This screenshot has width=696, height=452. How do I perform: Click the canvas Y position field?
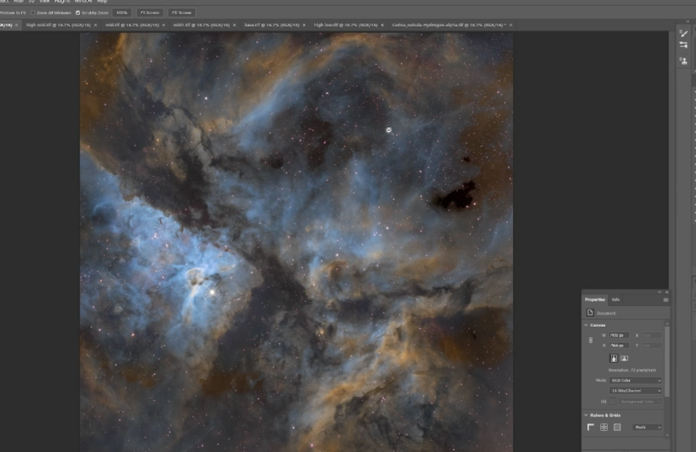(652, 345)
